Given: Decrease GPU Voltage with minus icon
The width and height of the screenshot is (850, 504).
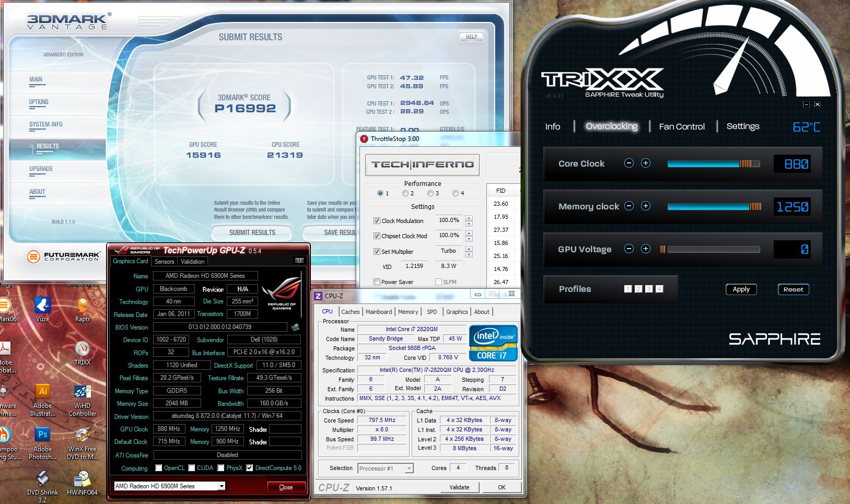Looking at the screenshot, I should pos(629,249).
